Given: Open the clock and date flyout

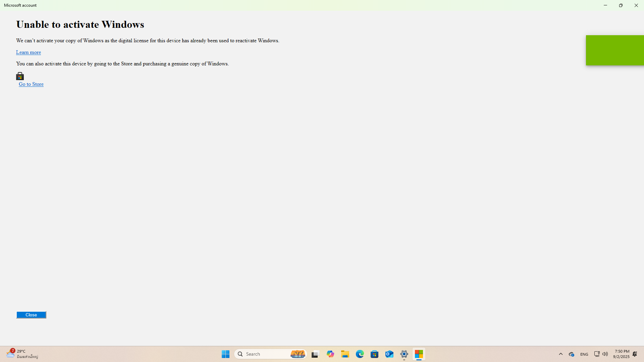Looking at the screenshot, I should [621, 354].
